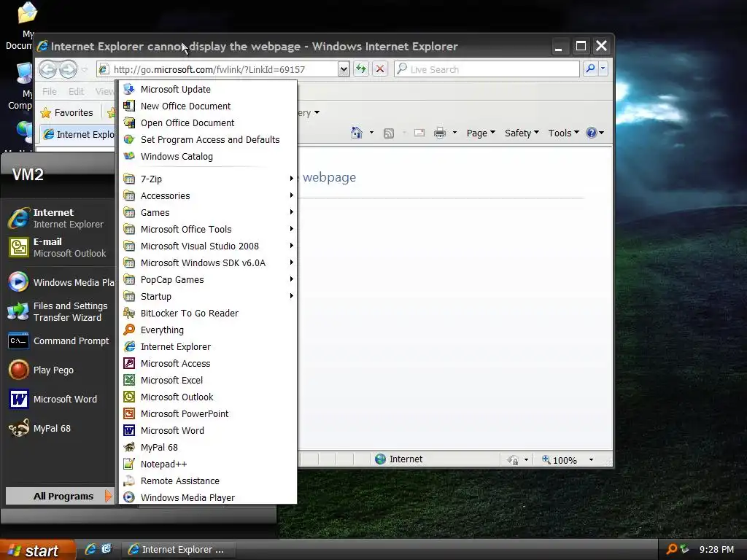This screenshot has height=560, width=747.
Task: Open zoom level 100% control
Action: tap(568, 460)
